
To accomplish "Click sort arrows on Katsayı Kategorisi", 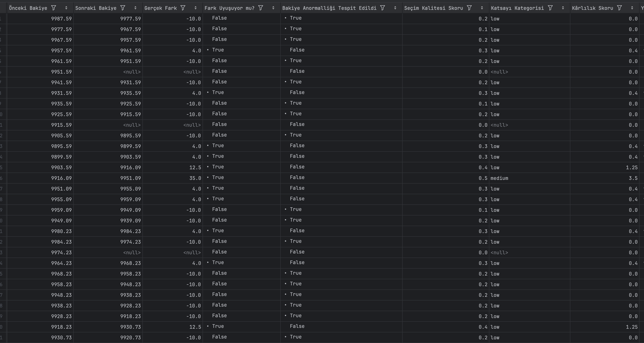I will click(563, 8).
